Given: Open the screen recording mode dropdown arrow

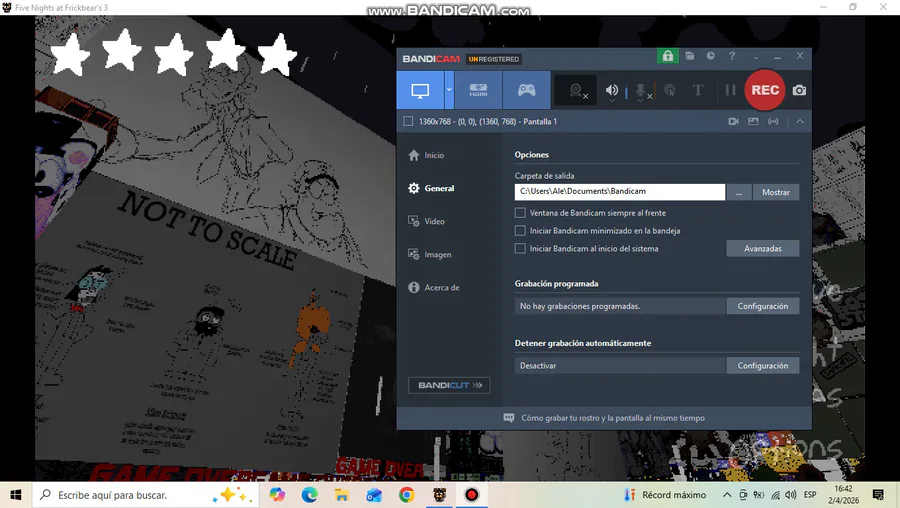Looking at the screenshot, I should (x=449, y=90).
